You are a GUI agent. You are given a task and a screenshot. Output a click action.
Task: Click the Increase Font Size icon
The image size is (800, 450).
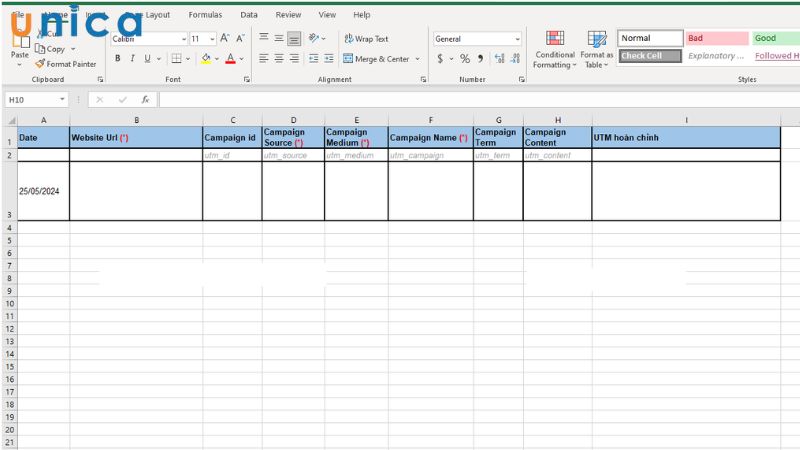pos(224,39)
